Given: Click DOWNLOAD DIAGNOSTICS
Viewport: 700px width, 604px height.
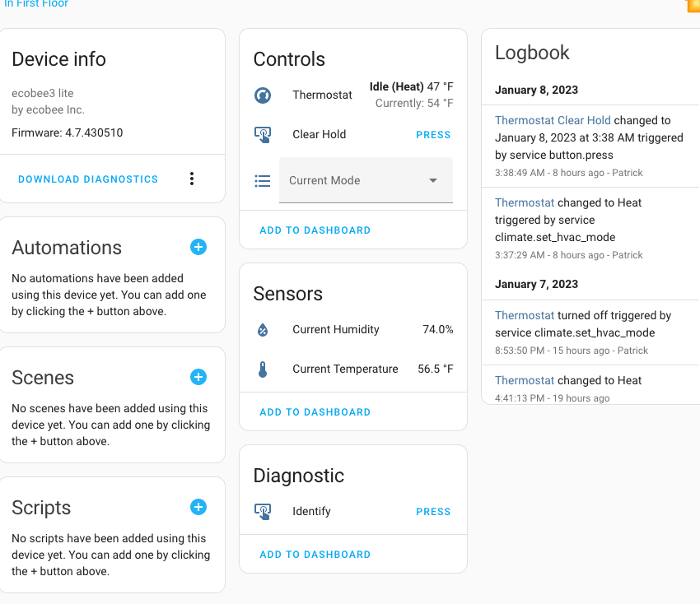Looking at the screenshot, I should 87,179.
